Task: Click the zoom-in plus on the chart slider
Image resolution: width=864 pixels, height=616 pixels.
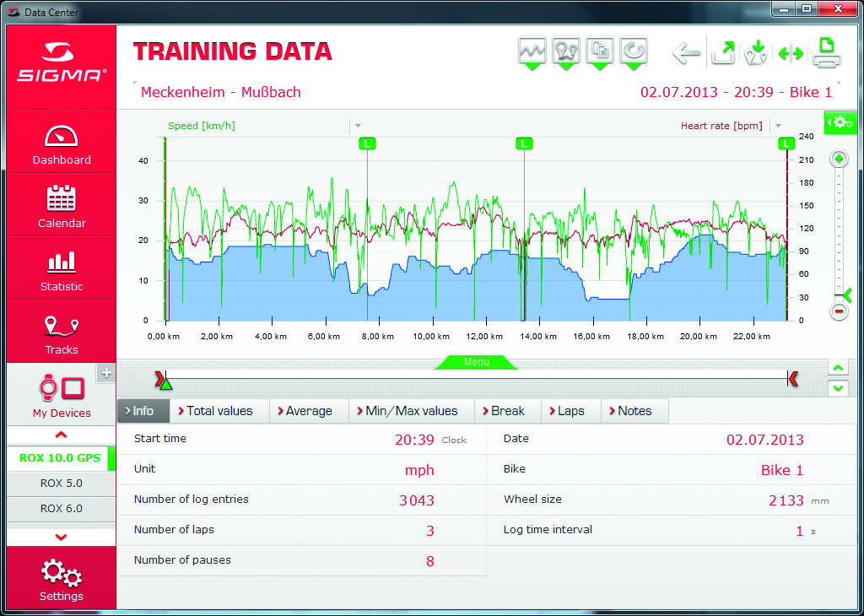Action: (x=839, y=159)
